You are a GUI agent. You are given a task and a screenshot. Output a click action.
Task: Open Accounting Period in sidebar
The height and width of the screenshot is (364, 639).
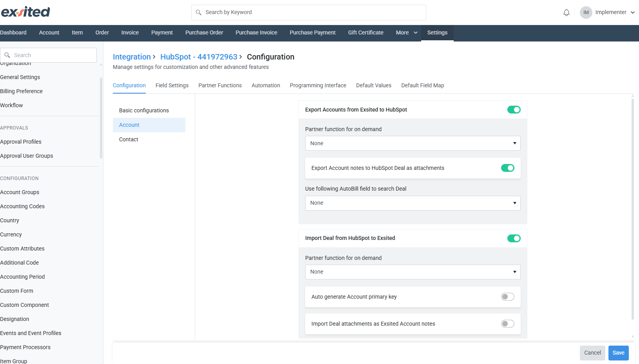click(22, 277)
